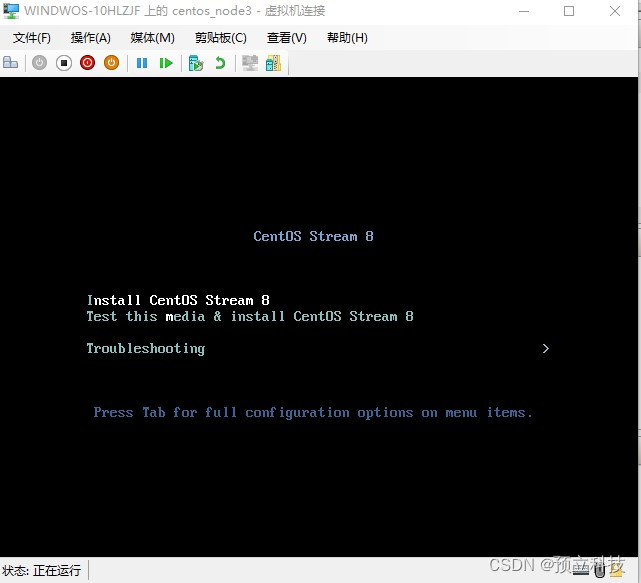Click the Ctrl+Alt+Del toolbar icon
Screen dimensions: 641x583
(x=10, y=63)
